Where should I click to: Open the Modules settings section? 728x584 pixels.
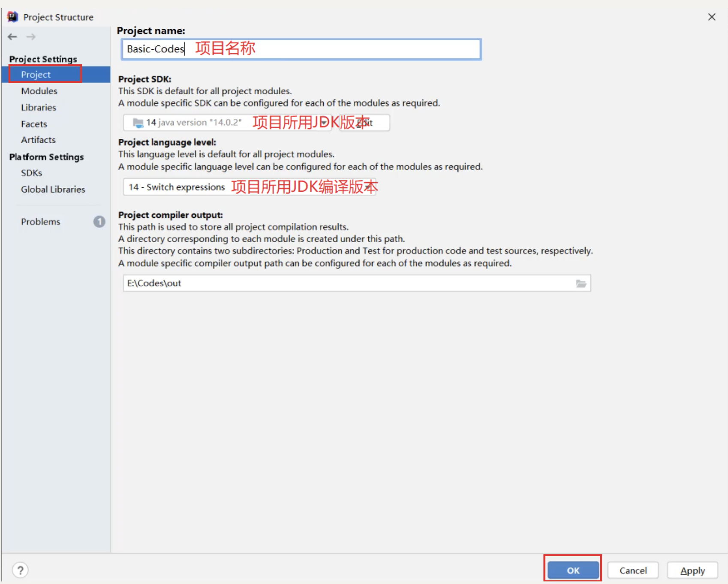coord(39,91)
